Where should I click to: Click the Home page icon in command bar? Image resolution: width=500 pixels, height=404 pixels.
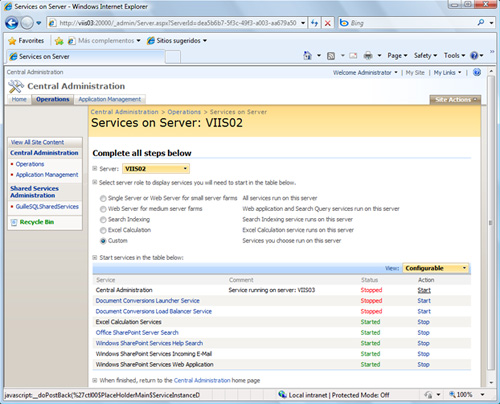point(307,55)
